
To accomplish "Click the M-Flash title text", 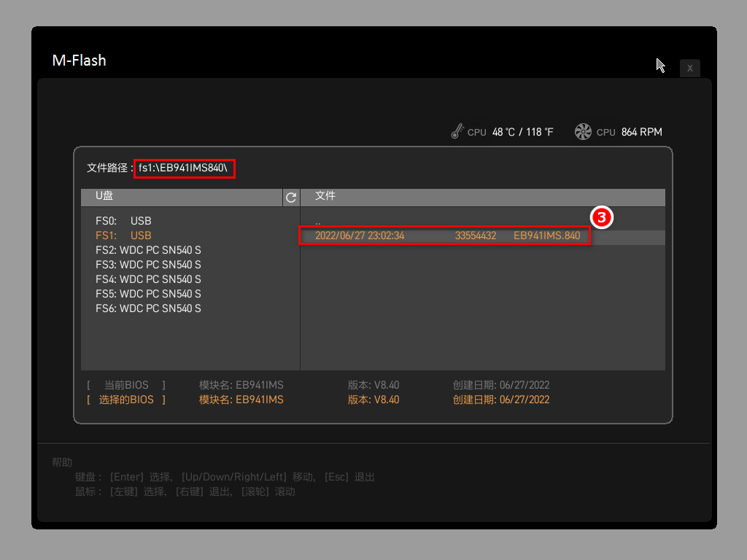I will click(x=79, y=61).
